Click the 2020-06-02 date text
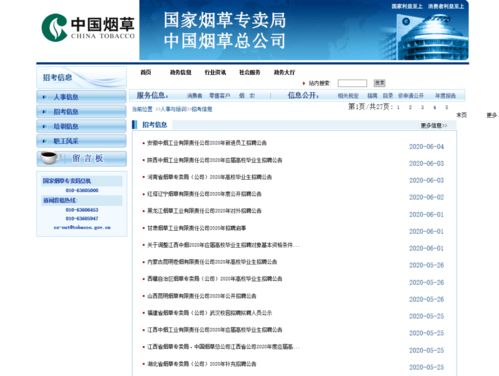 [426, 197]
